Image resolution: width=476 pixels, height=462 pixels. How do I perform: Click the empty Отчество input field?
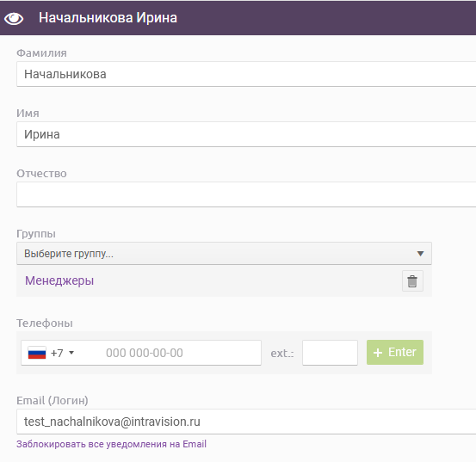click(246, 194)
